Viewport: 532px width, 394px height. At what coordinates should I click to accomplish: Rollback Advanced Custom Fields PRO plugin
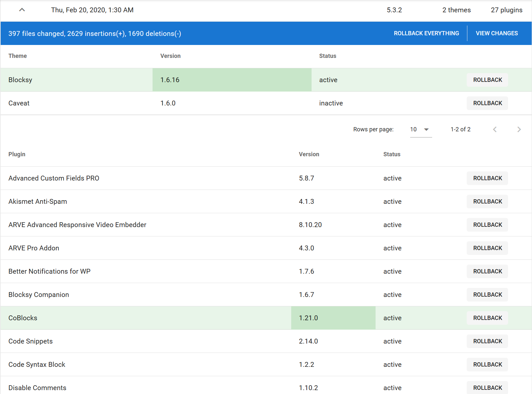click(487, 178)
